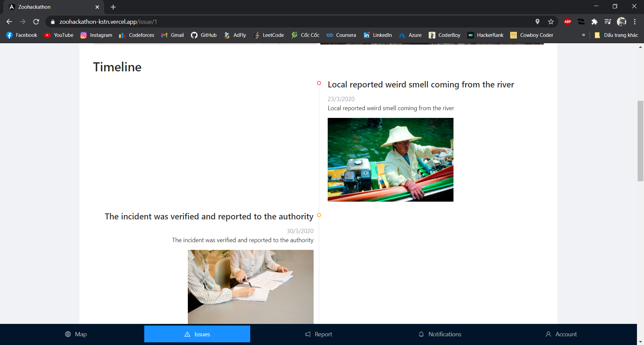644x345 pixels.
Task: Open the Adblock Plus extension
Action: click(x=568, y=22)
